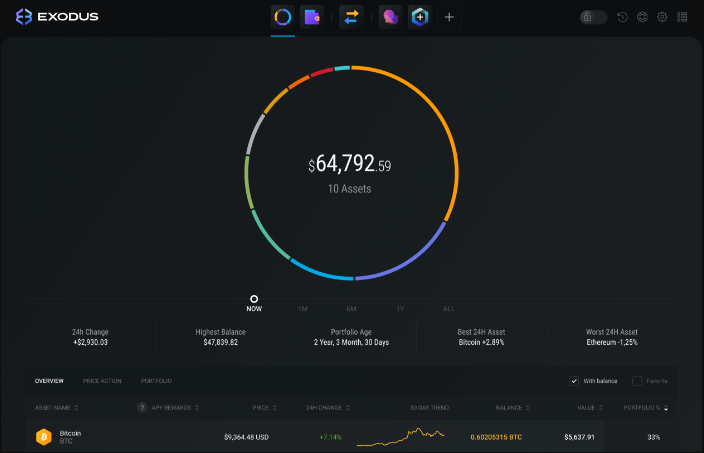Click the 0.60205315 BTC balance
Viewport: 704px width, 453px height.
(496, 437)
